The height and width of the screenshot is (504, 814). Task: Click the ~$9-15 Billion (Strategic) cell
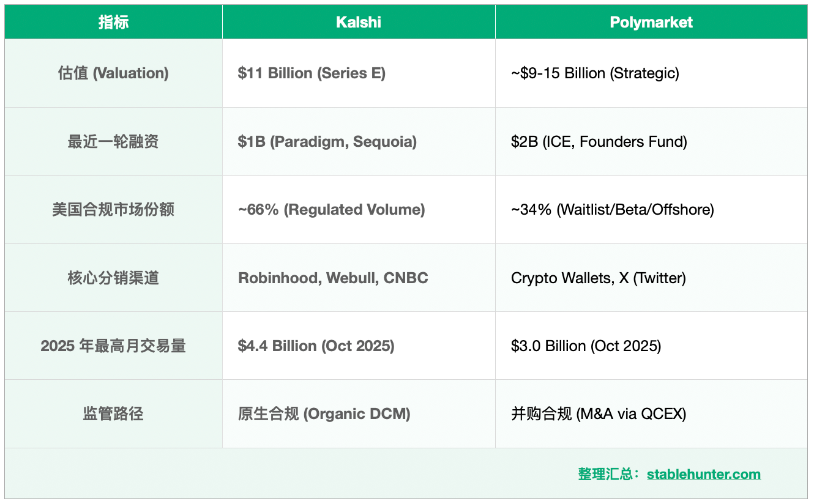click(x=595, y=73)
